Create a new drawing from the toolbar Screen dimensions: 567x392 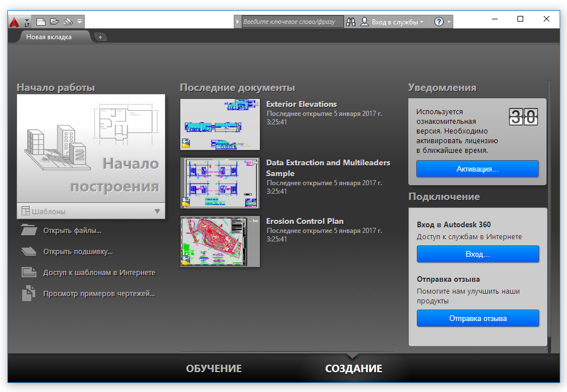(x=41, y=22)
